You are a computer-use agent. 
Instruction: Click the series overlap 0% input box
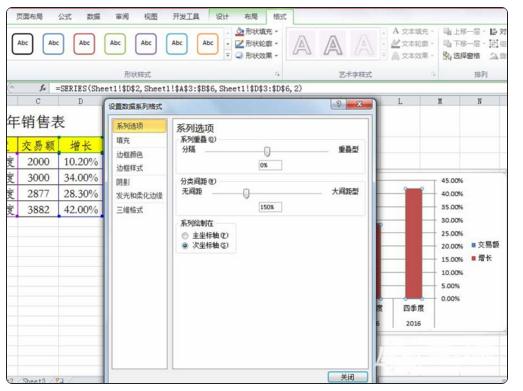(270, 165)
